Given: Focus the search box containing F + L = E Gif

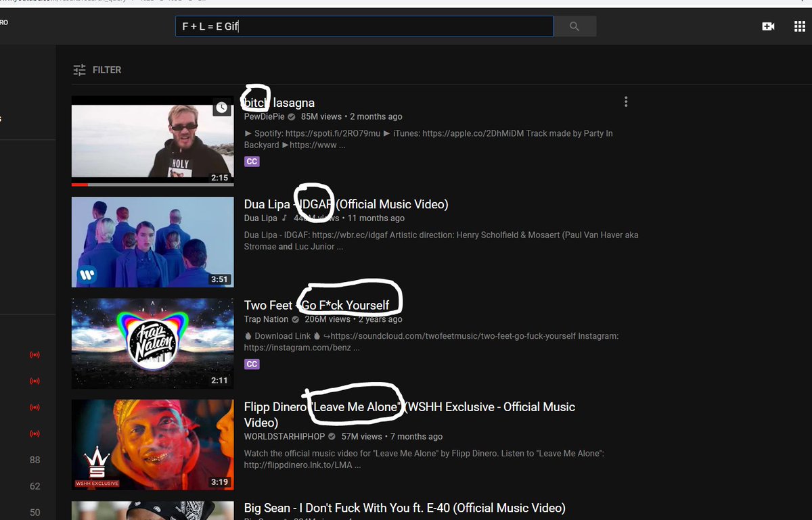Looking at the screenshot, I should (x=364, y=26).
